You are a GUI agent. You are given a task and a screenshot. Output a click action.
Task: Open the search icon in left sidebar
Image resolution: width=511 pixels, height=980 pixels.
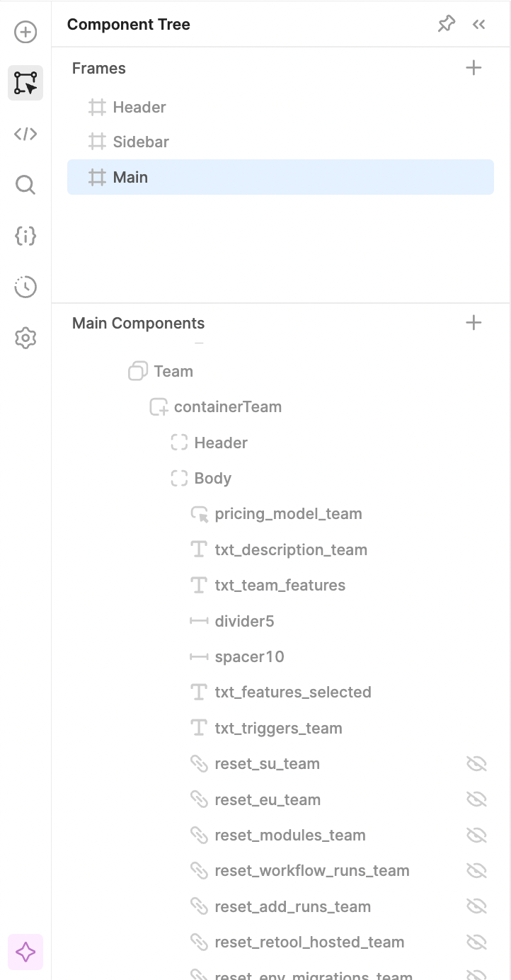(x=25, y=185)
